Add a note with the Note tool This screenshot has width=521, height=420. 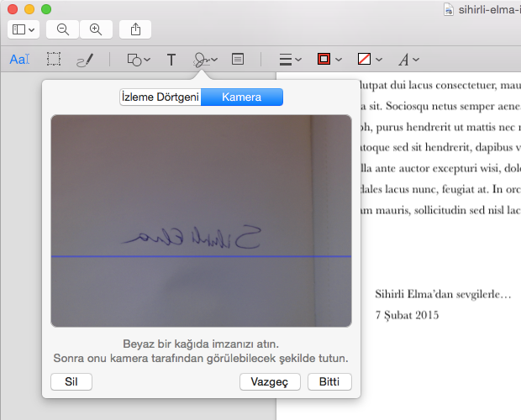click(x=238, y=60)
